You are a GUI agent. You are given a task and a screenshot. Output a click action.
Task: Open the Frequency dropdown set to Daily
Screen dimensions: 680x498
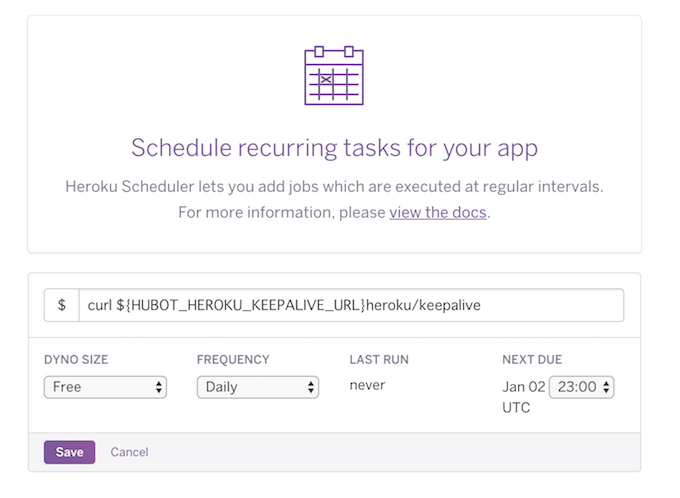[258, 387]
